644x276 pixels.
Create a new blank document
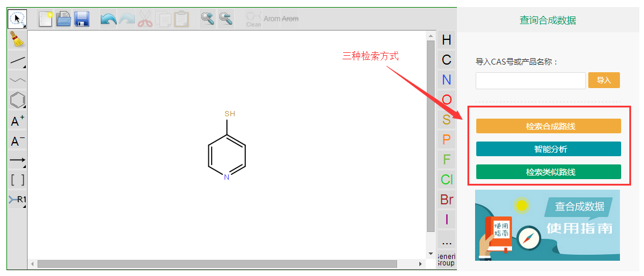45,19
